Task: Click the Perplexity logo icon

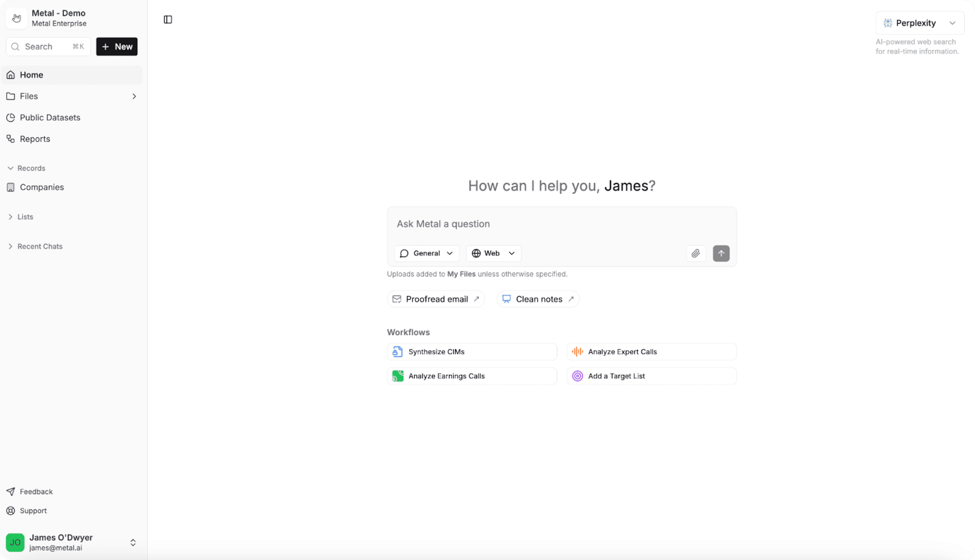Action: 888,23
